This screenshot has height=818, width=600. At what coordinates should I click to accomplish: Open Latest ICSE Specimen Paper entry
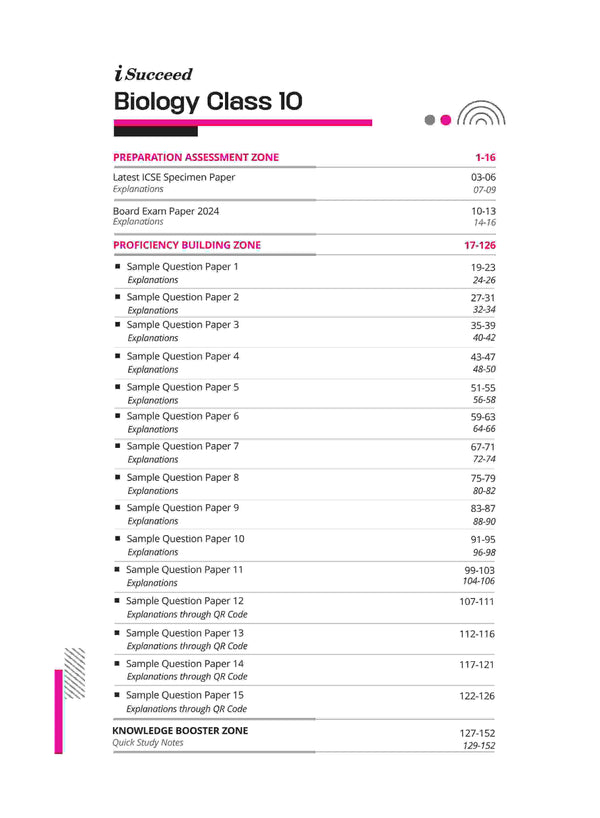coord(174,177)
